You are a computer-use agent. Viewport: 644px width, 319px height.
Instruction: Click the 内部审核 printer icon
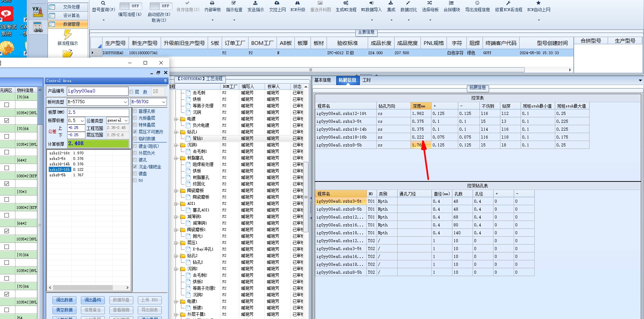pos(212,3)
